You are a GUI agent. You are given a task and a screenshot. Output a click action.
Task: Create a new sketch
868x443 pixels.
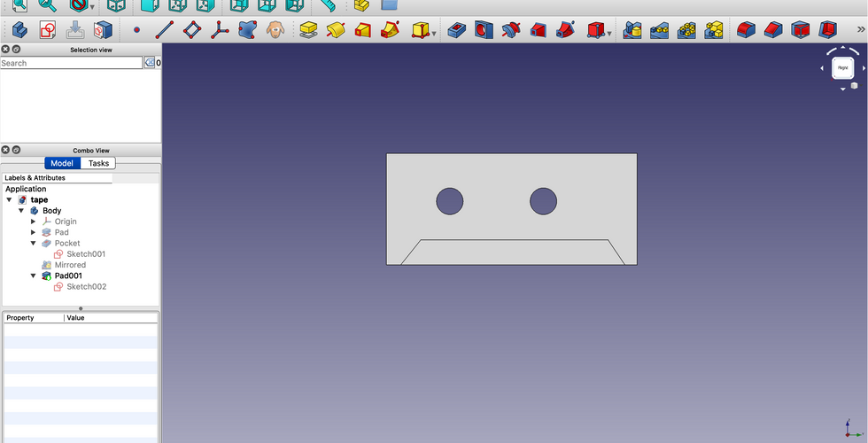coord(48,29)
